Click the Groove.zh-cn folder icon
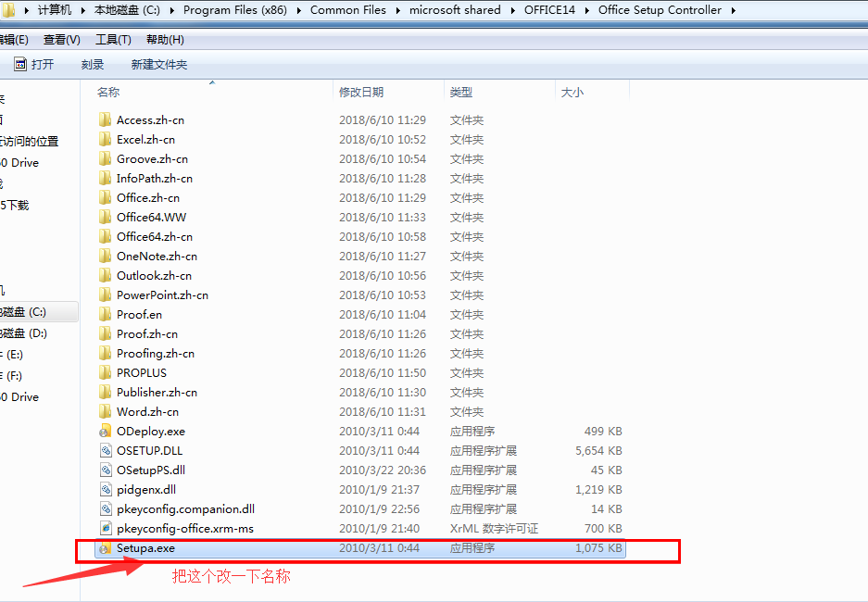This screenshot has width=868, height=602. [105, 158]
